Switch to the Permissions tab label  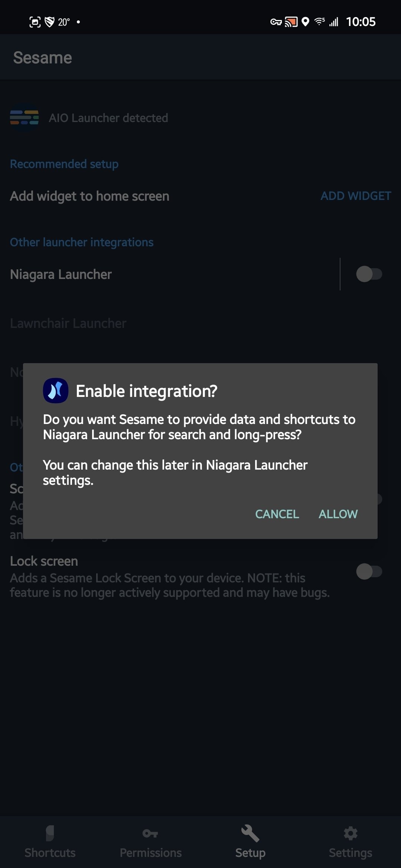[x=150, y=852]
